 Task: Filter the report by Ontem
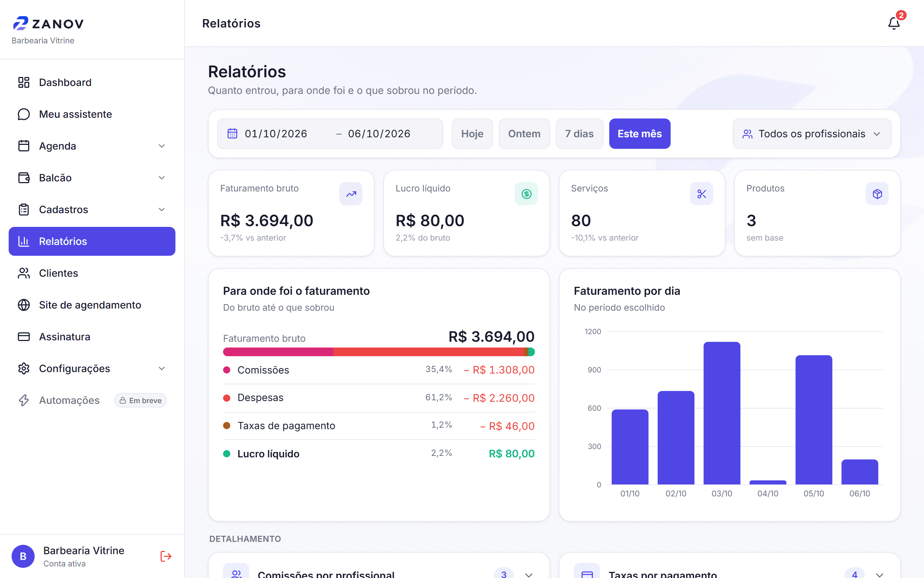click(524, 133)
